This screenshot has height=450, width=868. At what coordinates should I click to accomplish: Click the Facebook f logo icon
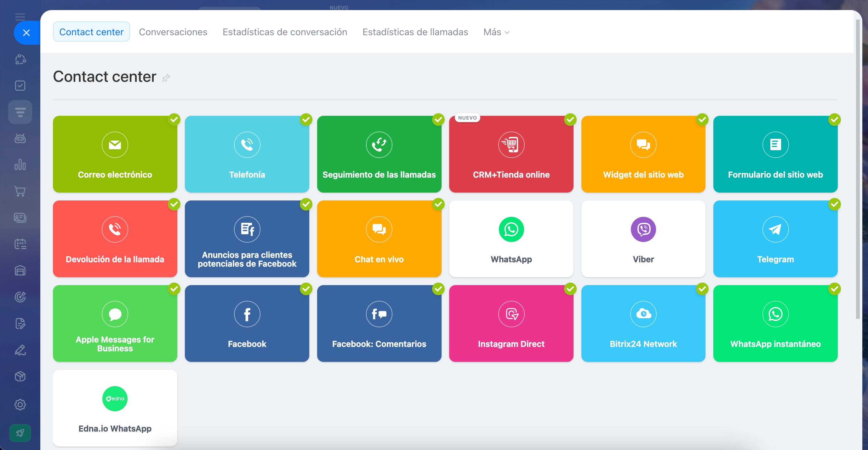point(247,314)
